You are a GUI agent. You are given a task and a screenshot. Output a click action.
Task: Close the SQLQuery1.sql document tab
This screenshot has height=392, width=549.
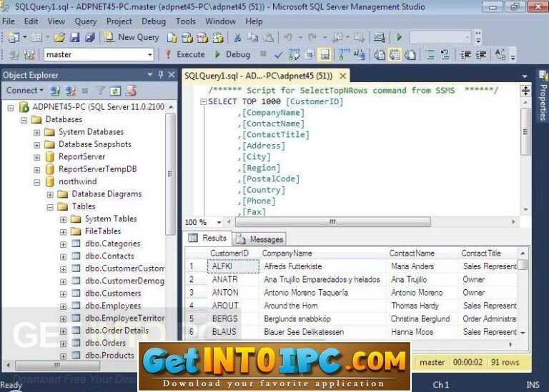[x=343, y=76]
